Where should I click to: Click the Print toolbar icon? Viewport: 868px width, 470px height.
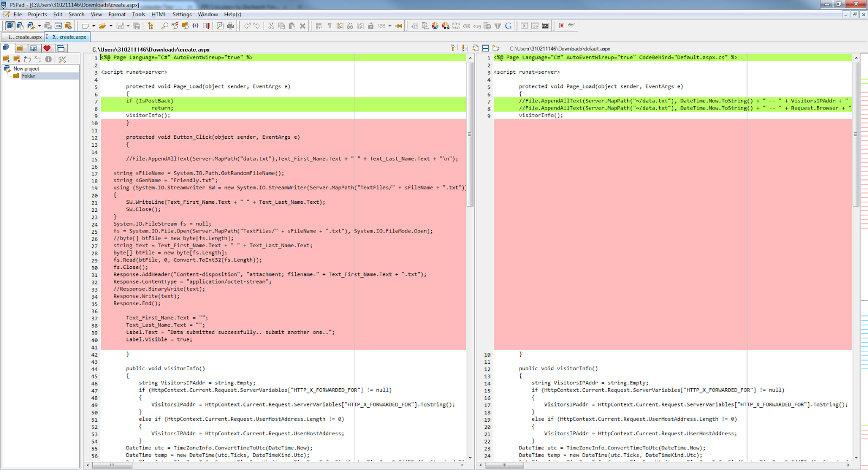[x=230, y=25]
